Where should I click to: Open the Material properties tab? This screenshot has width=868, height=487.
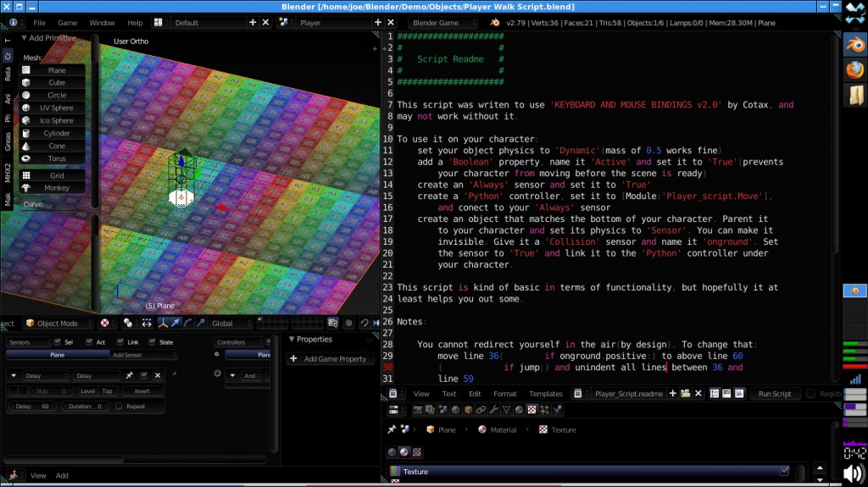click(x=520, y=410)
